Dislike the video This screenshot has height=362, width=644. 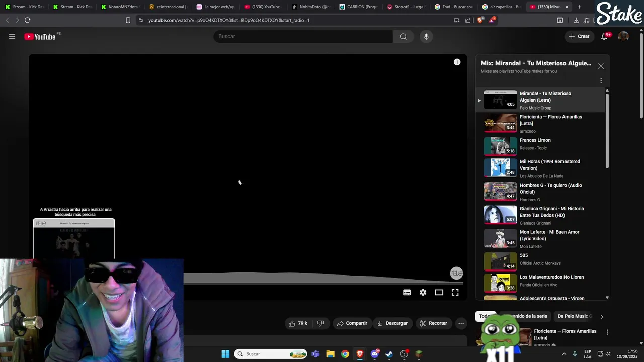pyautogui.click(x=320, y=323)
